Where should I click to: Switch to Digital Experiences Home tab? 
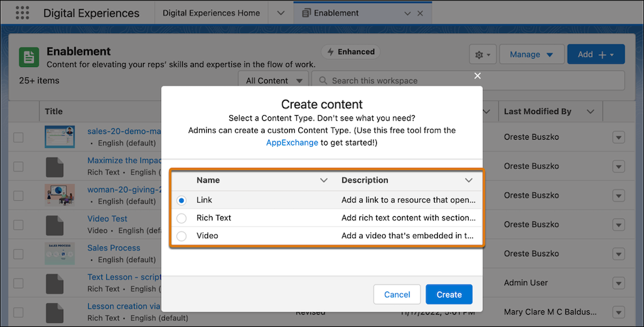211,13
